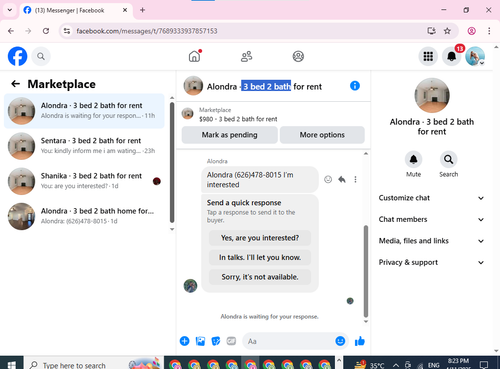Image resolution: width=500 pixels, height=369 pixels.
Task: Open Alondra 3 bed 2 bath for rent chat
Action: point(84,111)
